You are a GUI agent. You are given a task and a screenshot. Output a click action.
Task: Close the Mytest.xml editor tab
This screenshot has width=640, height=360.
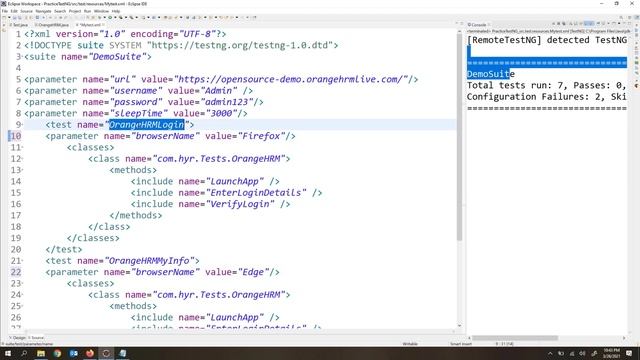[104, 25]
